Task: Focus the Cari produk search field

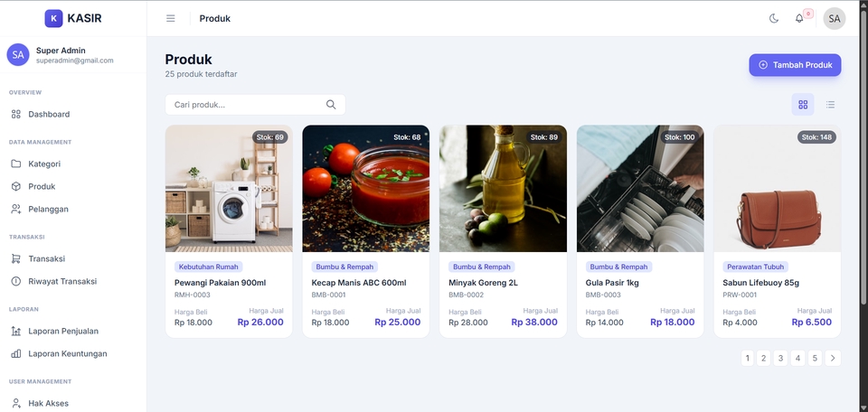Action: pos(255,105)
